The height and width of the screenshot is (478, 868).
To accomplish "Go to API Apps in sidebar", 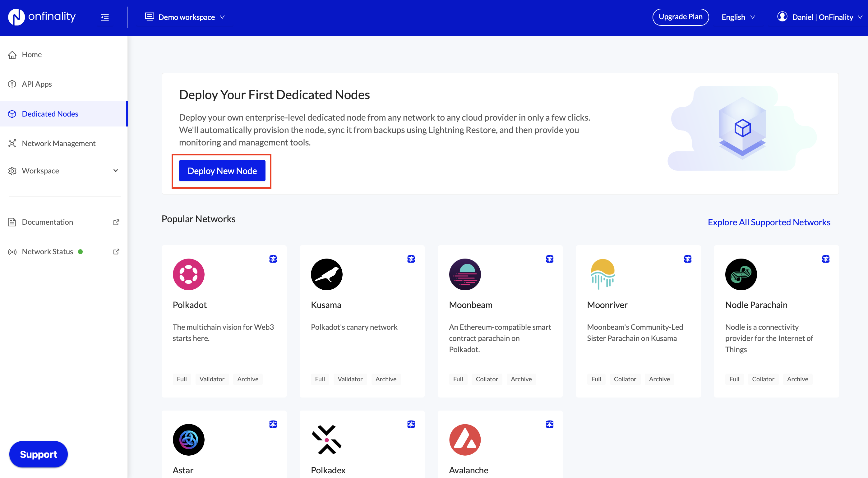I will (36, 84).
